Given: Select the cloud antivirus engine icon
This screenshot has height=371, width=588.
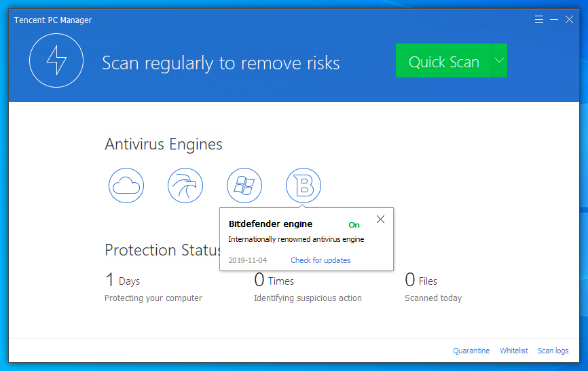Looking at the screenshot, I should point(126,185).
